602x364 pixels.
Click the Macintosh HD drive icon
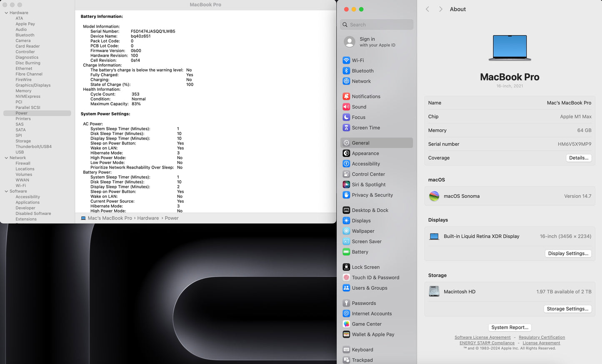click(x=434, y=292)
